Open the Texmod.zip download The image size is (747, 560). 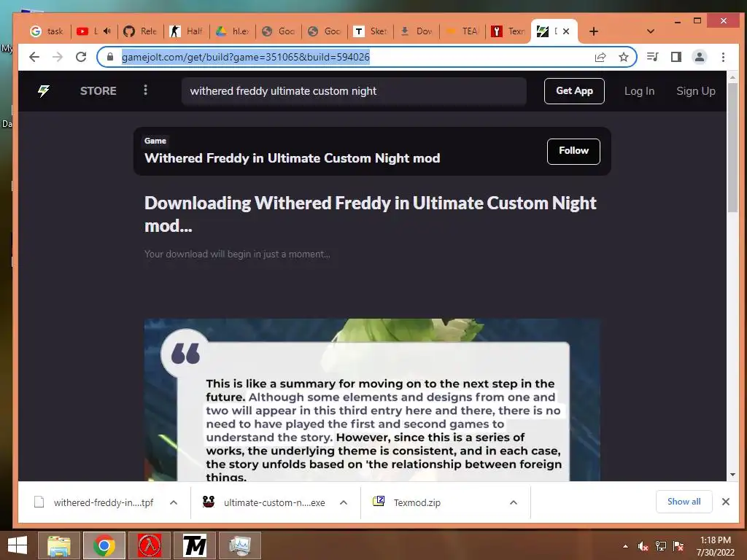pos(407,502)
